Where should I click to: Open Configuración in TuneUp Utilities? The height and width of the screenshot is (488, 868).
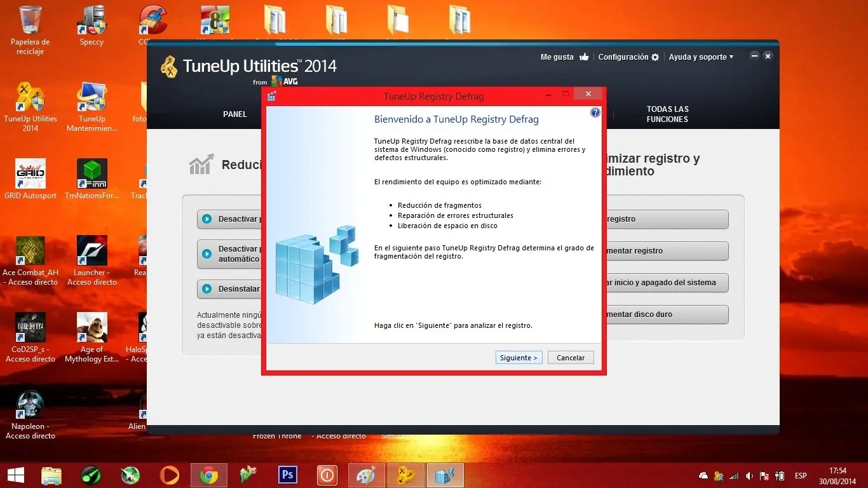tap(629, 57)
